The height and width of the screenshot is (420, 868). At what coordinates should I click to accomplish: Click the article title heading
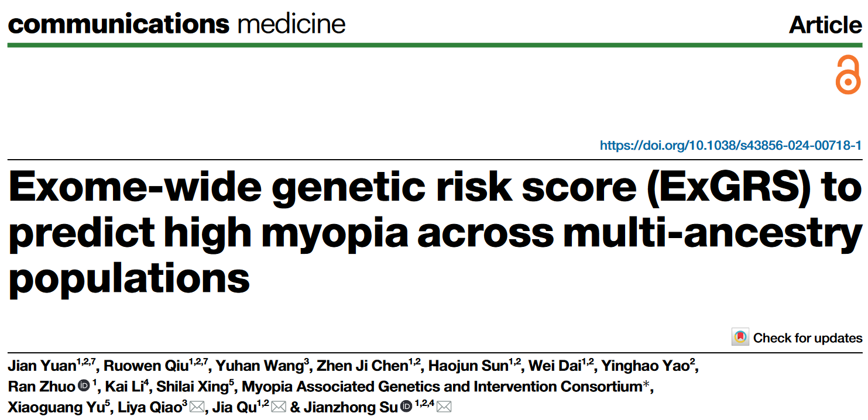434,233
